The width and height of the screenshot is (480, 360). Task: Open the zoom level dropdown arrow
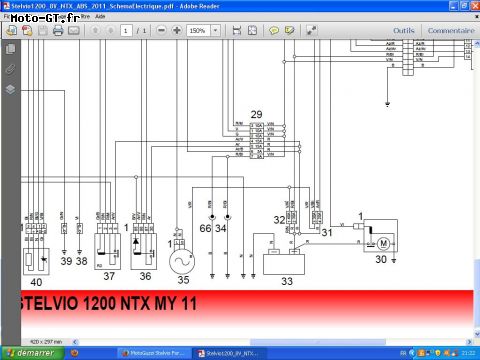[215, 31]
